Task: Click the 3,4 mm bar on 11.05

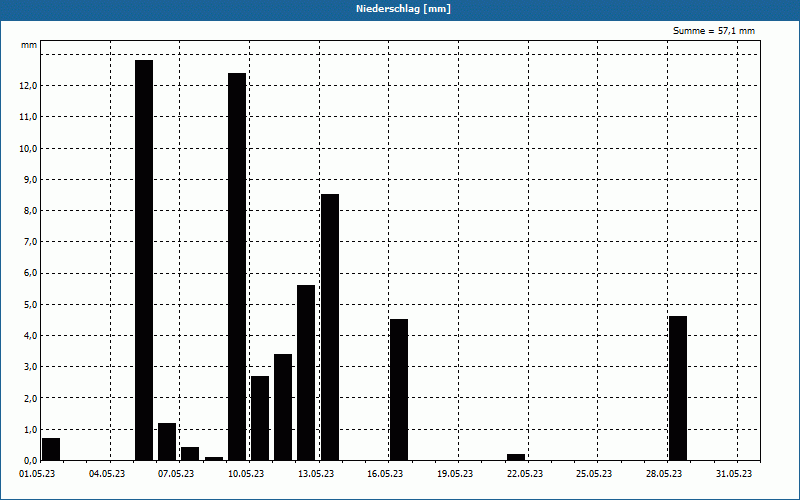Action: point(283,407)
